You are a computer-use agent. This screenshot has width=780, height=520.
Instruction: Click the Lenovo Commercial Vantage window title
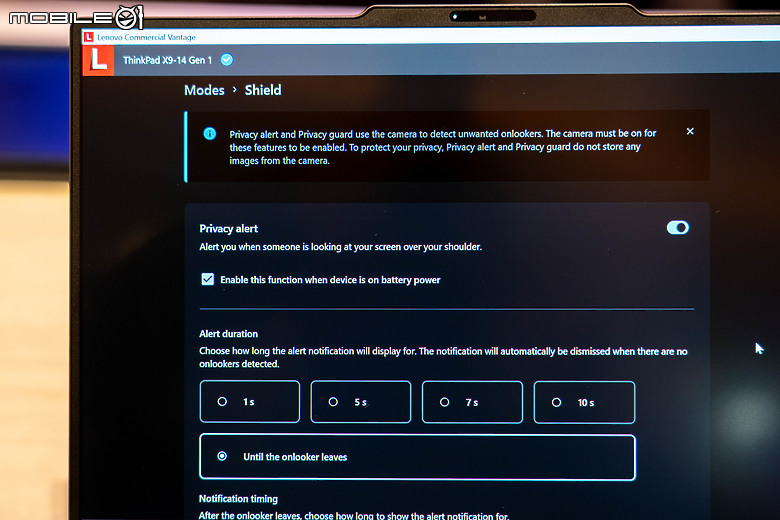click(x=146, y=37)
